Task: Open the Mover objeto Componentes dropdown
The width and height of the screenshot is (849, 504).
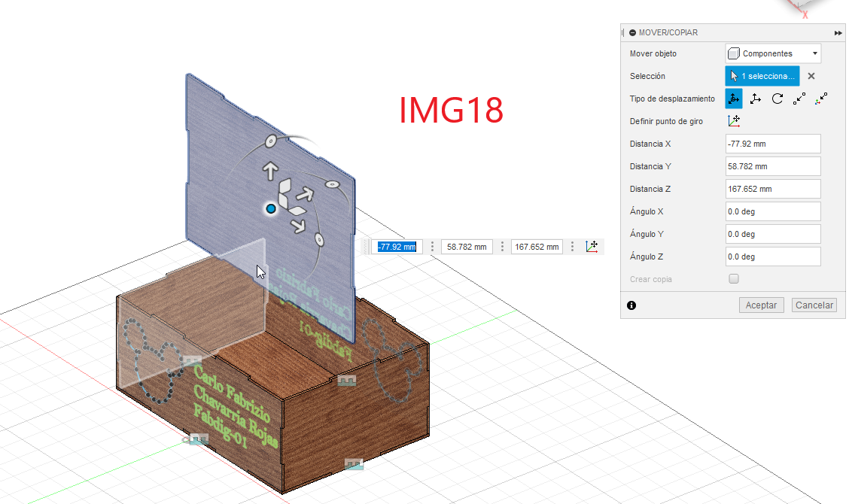Action: point(773,53)
